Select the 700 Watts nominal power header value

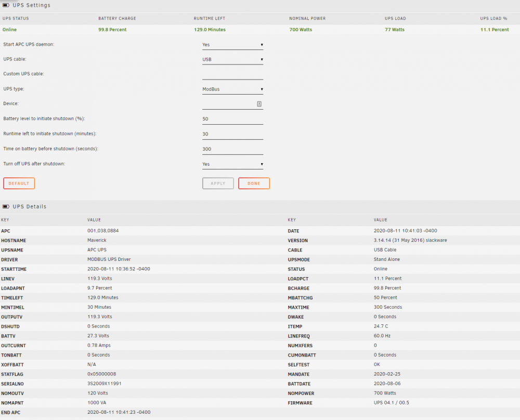(x=301, y=30)
